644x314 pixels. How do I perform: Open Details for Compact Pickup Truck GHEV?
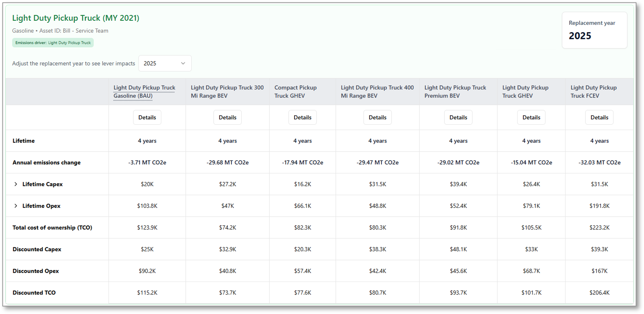(x=302, y=117)
